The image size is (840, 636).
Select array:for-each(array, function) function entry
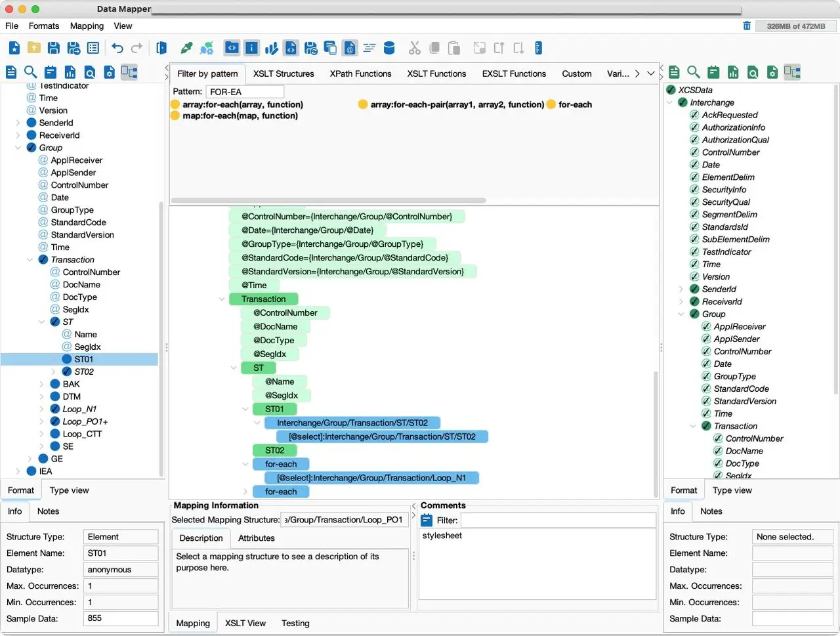237,104
